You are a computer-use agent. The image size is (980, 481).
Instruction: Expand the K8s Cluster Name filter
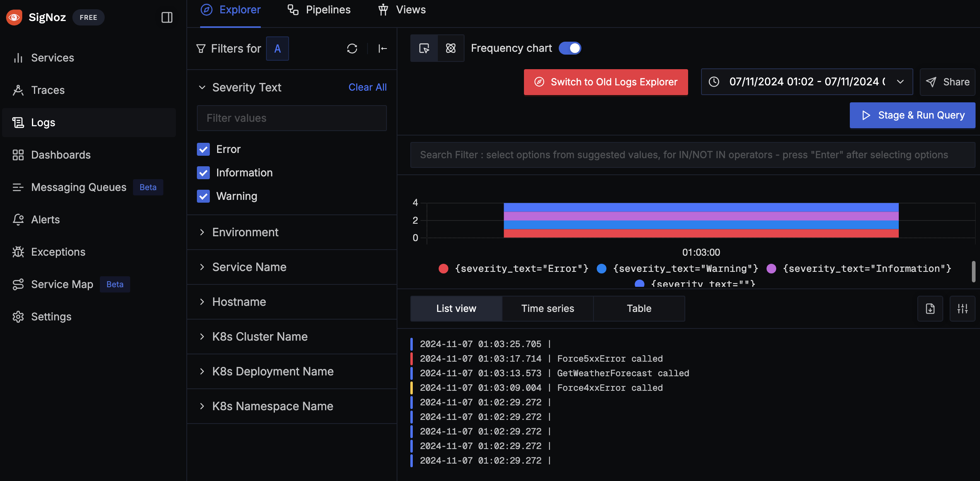(x=260, y=337)
